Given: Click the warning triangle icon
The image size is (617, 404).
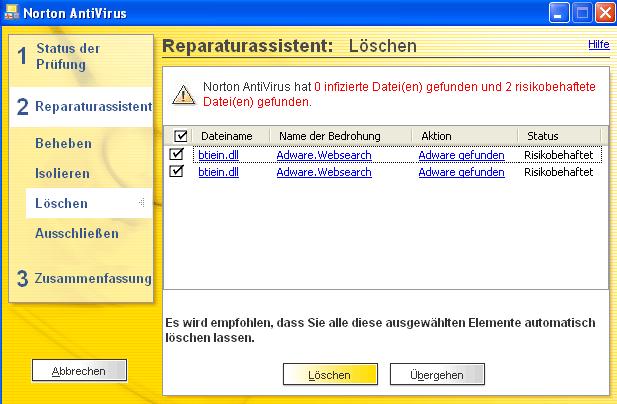Looking at the screenshot, I should point(183,95).
